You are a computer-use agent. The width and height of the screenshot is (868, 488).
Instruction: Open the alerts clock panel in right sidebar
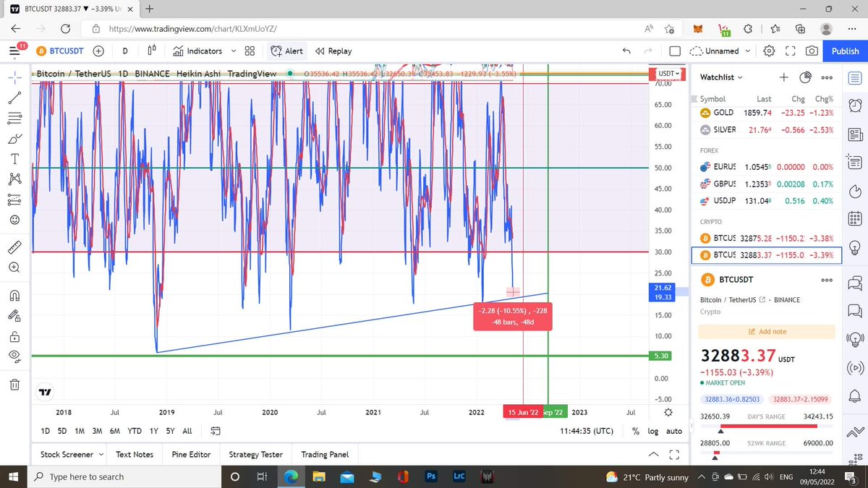click(x=854, y=106)
